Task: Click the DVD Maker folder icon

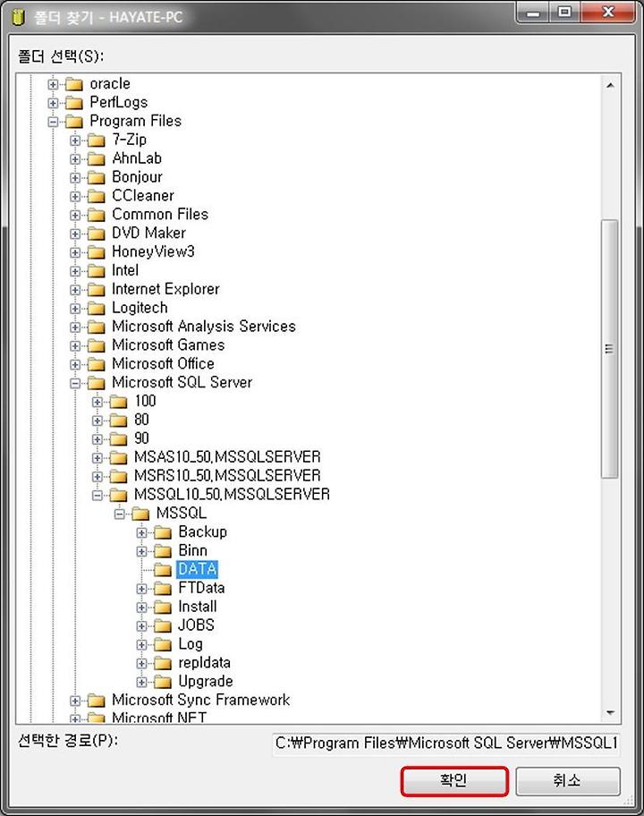Action: [97, 234]
